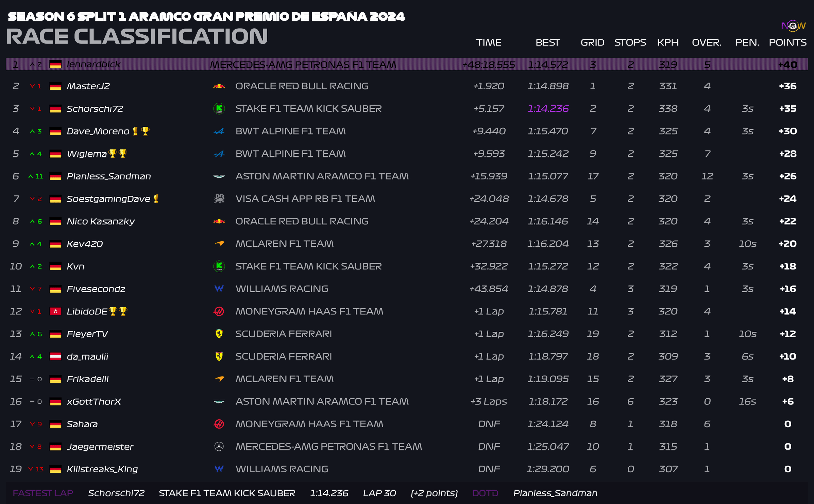Viewport: 814px width, 504px height.
Task: Click the KPH column header
Action: pyautogui.click(x=668, y=42)
